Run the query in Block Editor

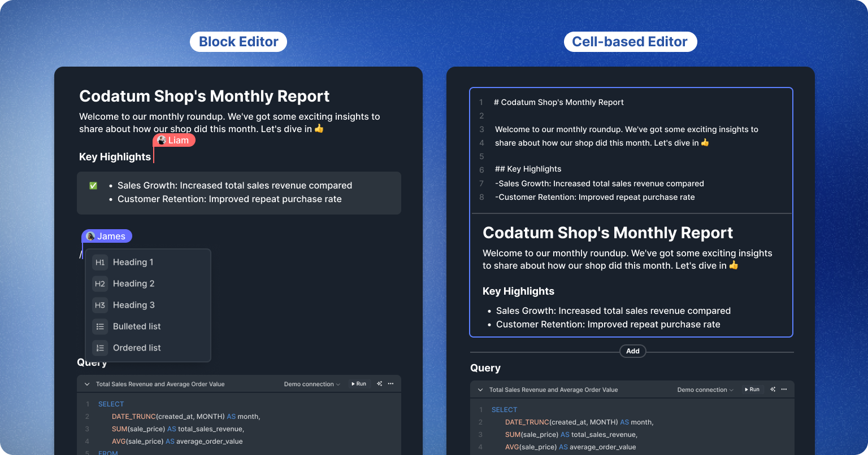[x=358, y=384]
